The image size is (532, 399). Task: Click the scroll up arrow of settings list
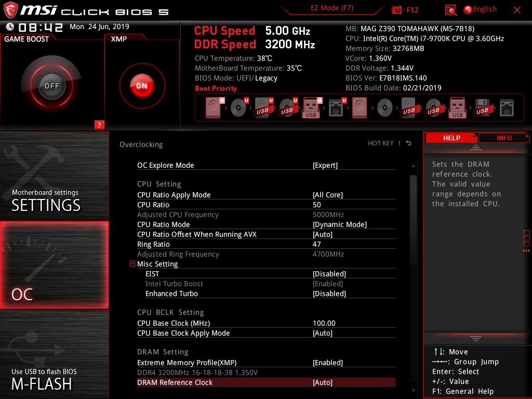tap(413, 166)
